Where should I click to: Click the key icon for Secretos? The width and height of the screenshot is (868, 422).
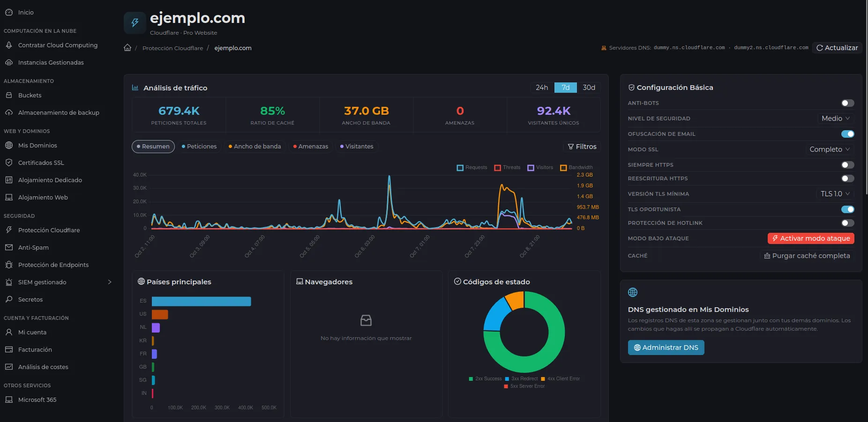click(9, 300)
